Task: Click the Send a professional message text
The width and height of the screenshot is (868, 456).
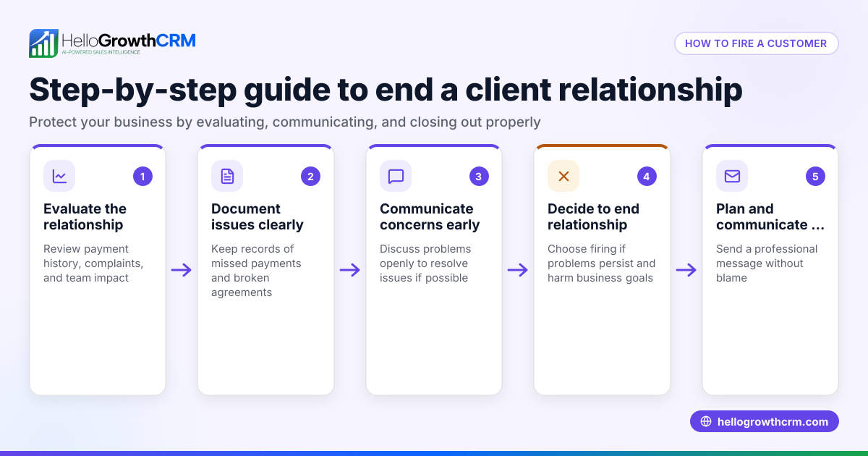Action: tap(767, 263)
